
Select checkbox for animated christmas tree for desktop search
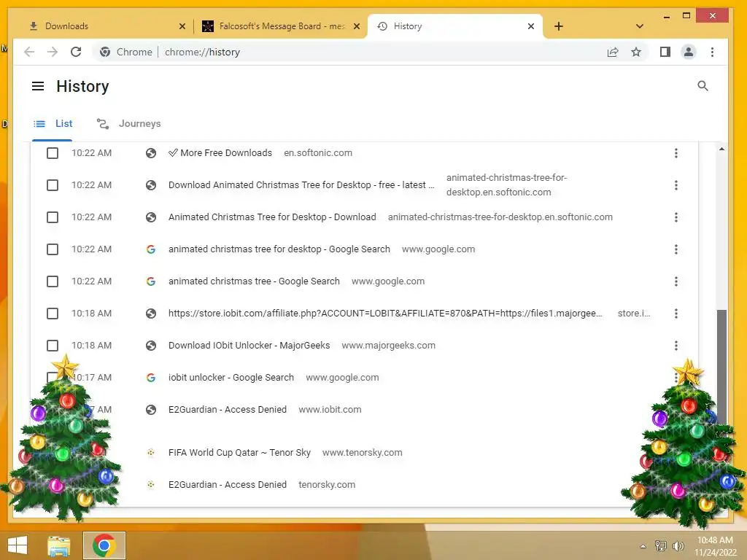pyautogui.click(x=53, y=249)
